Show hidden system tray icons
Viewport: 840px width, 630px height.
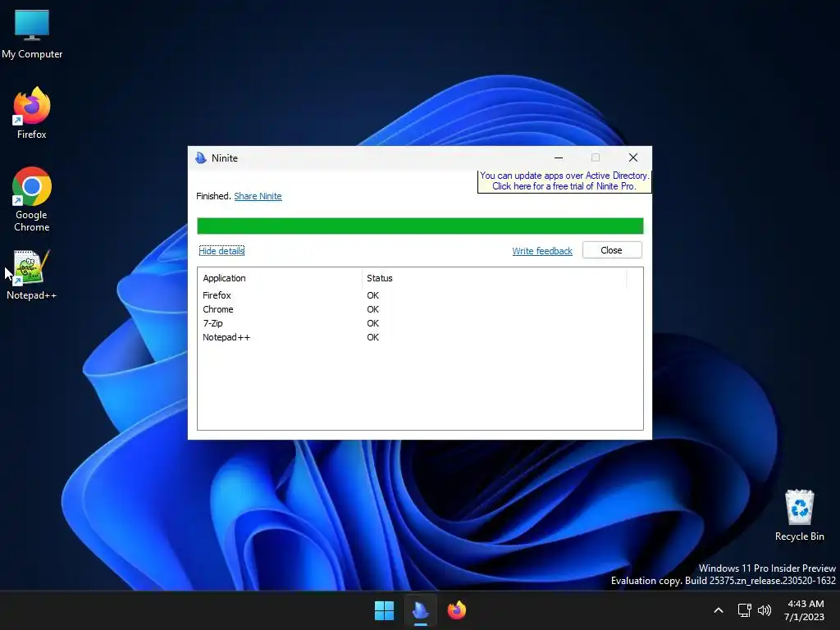tap(719, 610)
